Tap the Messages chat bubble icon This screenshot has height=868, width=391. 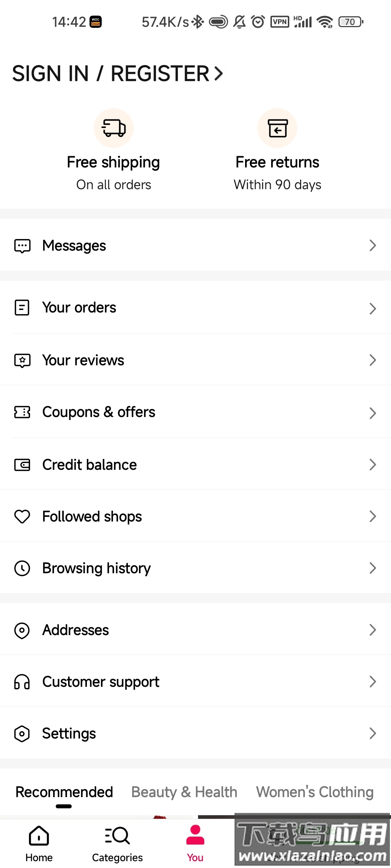click(22, 246)
